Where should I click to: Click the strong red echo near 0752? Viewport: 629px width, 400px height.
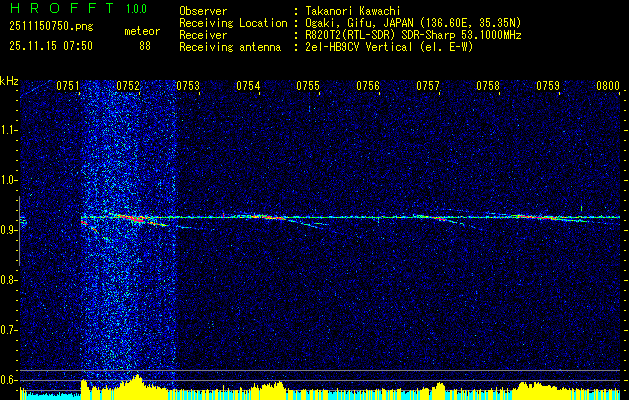132,218
